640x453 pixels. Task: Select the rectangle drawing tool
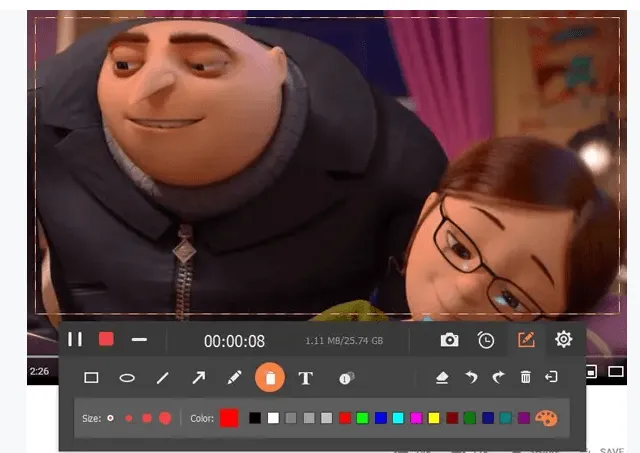coord(91,378)
